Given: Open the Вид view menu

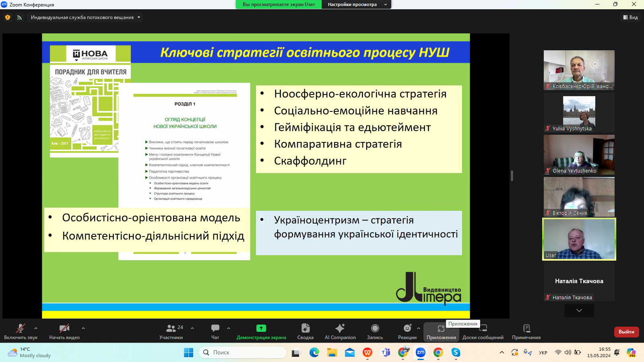Looking at the screenshot, I should [x=630, y=17].
